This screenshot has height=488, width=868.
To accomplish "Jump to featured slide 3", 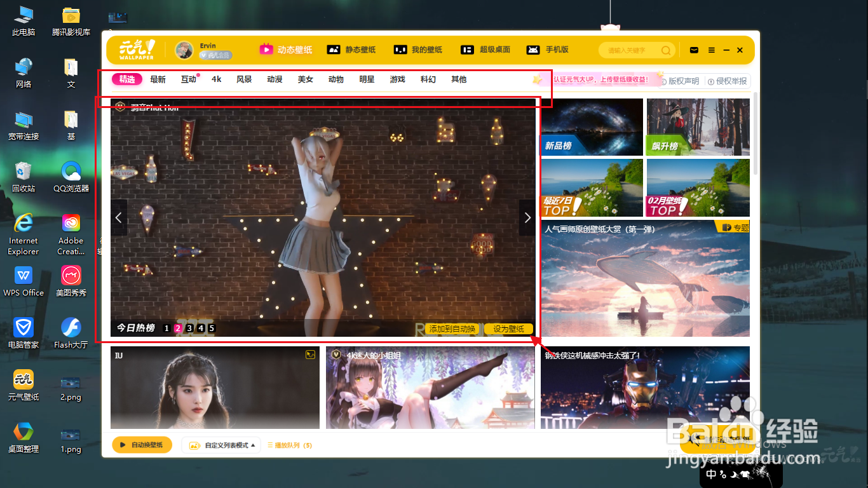I will point(189,329).
